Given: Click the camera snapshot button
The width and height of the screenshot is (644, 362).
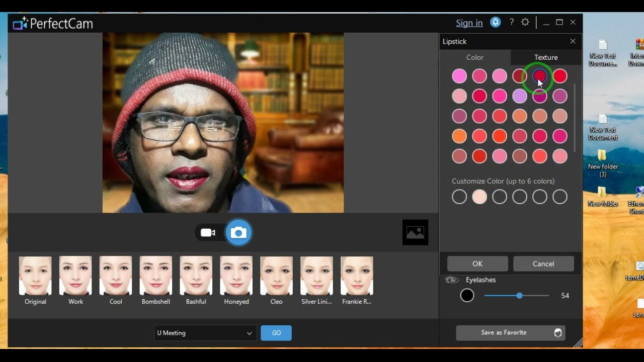Looking at the screenshot, I should (x=238, y=233).
